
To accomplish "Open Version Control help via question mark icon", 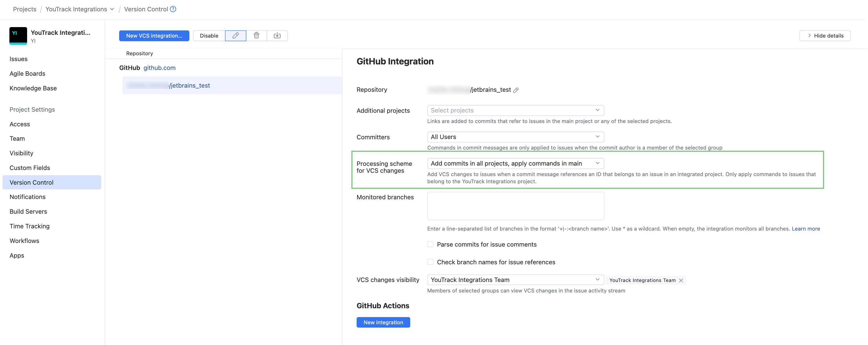I will (x=173, y=9).
